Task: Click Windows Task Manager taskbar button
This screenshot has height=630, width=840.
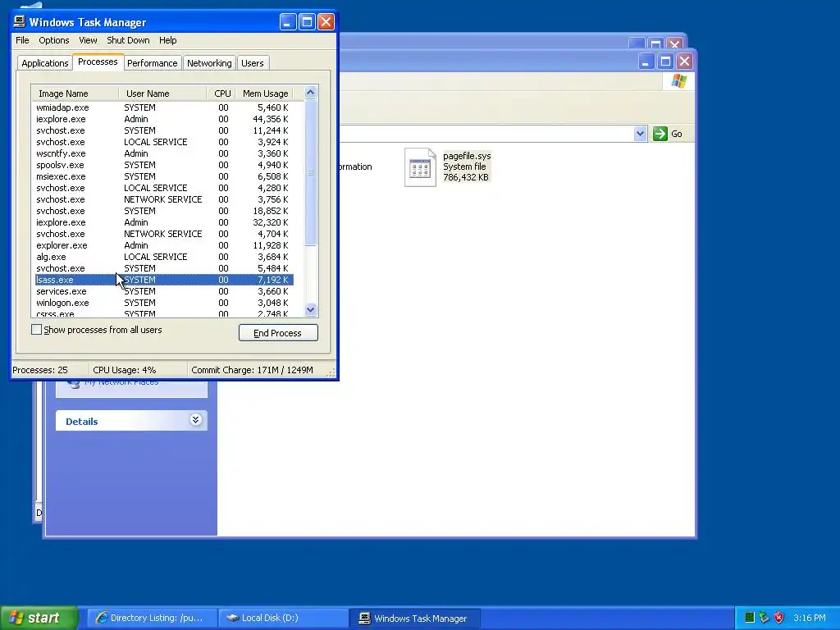Action: (414, 618)
